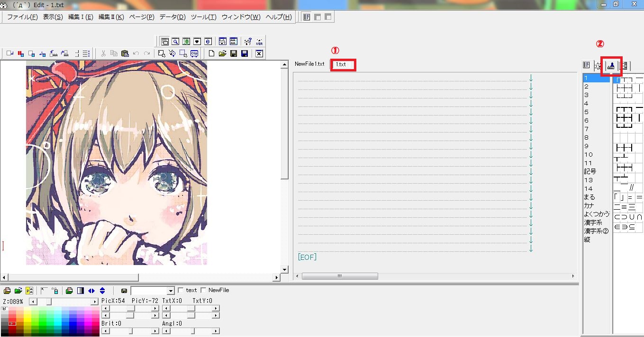Viewport: 644px width, 337px height.
Task: Toggle the first window layout button beside the menu
Action: coord(307,17)
